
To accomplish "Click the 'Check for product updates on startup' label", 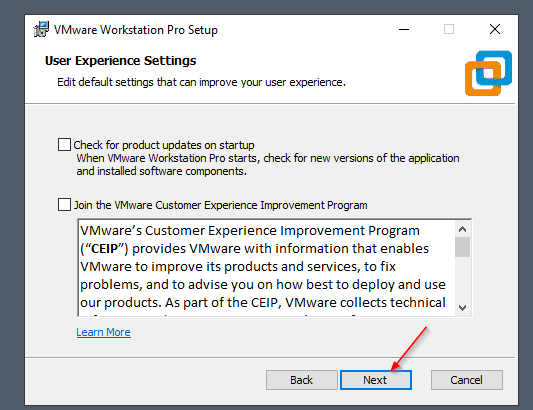I will pos(164,145).
